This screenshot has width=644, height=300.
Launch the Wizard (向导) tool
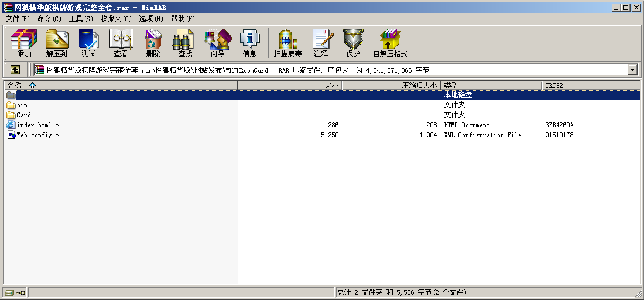[x=217, y=43]
